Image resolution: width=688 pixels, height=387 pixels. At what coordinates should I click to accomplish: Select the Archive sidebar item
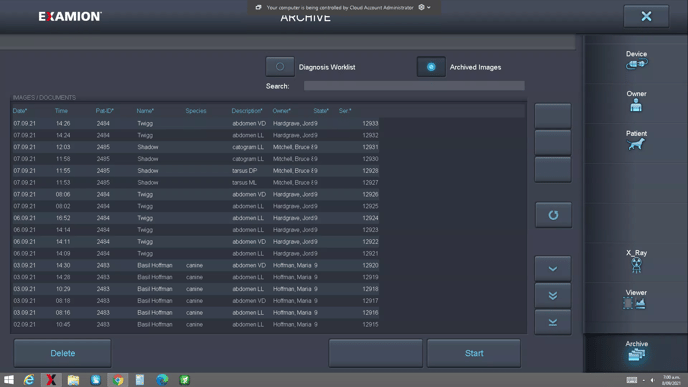pos(636,351)
